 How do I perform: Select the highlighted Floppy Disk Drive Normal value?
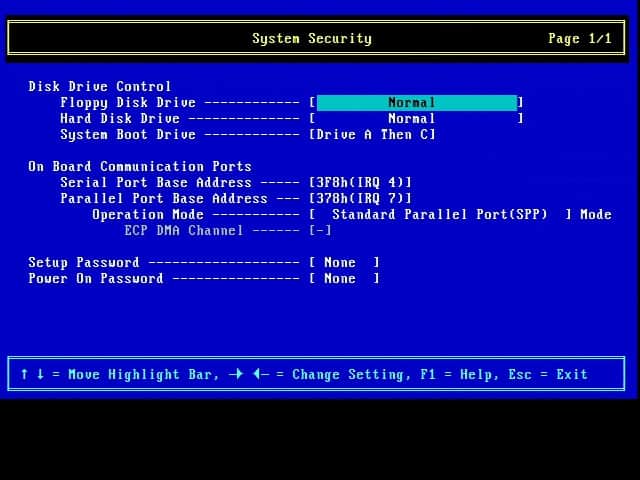(417, 102)
